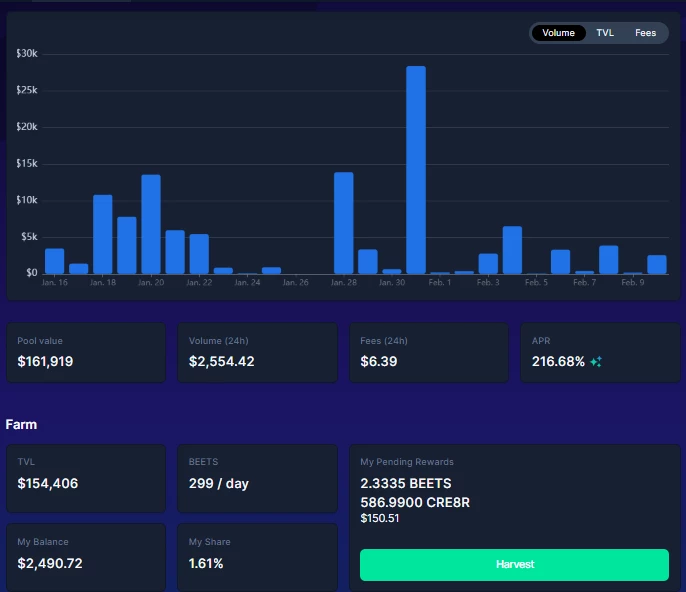
Task: Select the Volume chart toggle
Action: [558, 33]
